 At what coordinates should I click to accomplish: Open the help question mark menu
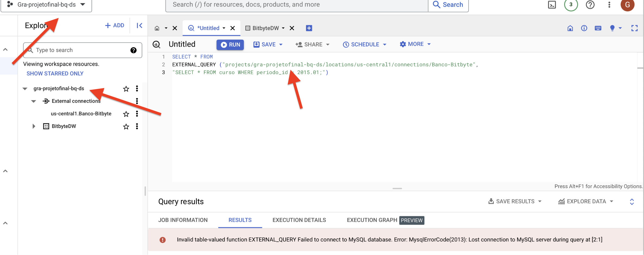[x=590, y=5]
